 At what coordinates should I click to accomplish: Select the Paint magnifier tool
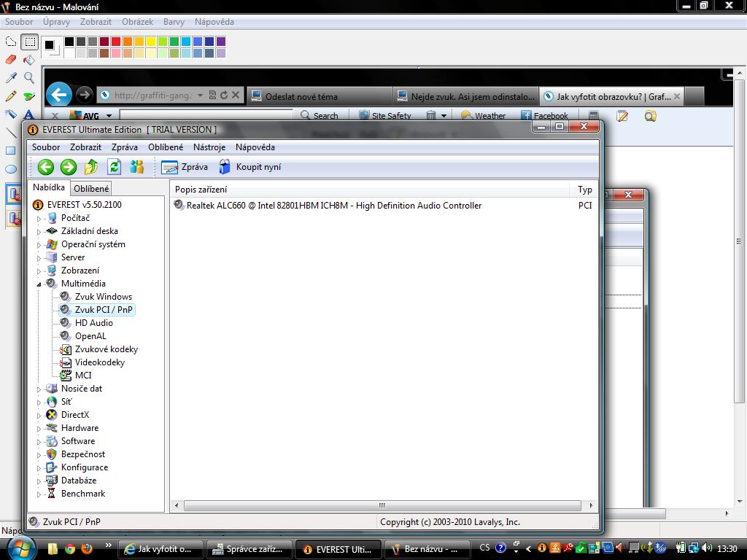click(x=29, y=77)
